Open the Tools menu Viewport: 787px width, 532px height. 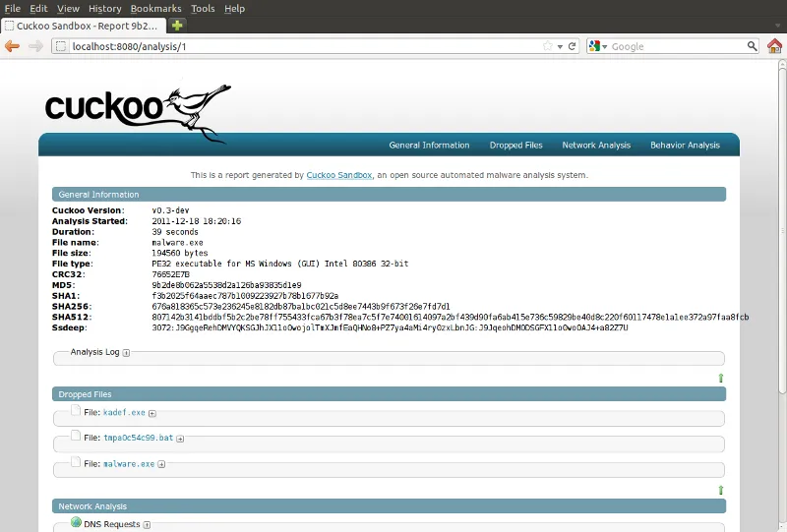(x=203, y=9)
